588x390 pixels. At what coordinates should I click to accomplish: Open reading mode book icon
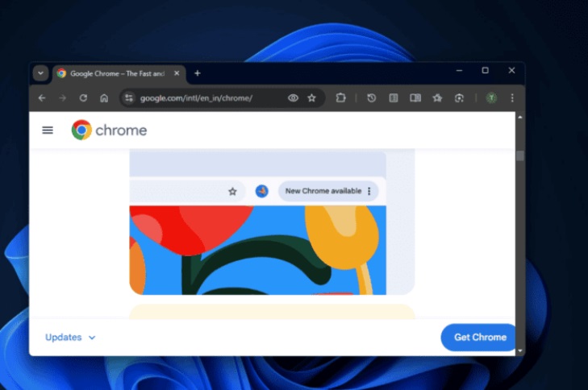point(415,98)
